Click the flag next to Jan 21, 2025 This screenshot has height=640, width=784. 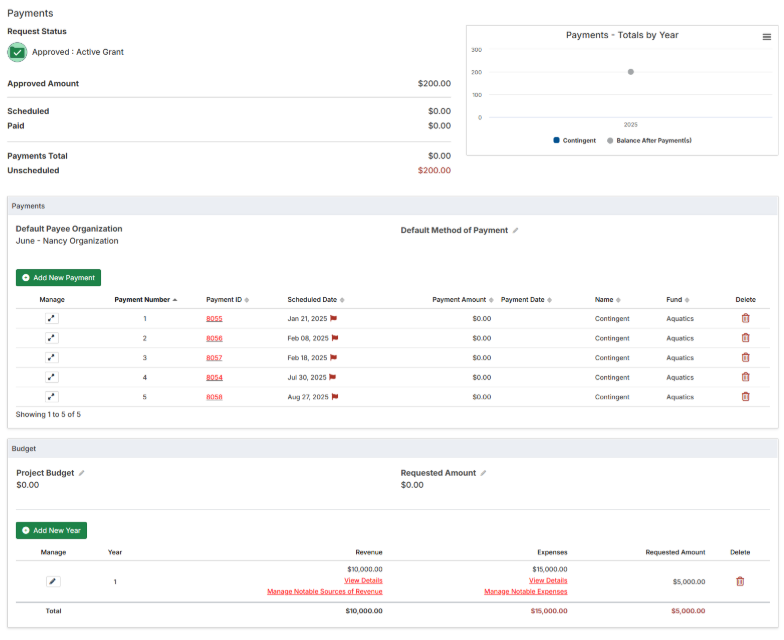(x=334, y=318)
